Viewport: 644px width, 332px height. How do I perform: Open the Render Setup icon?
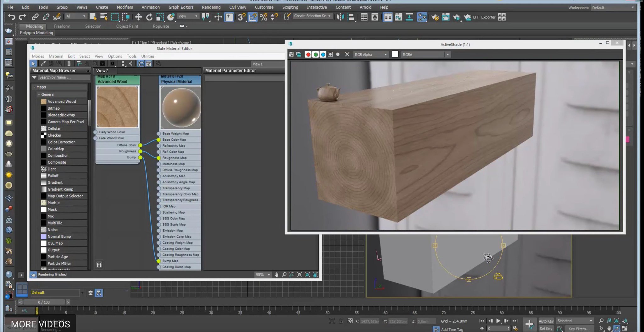click(x=435, y=17)
